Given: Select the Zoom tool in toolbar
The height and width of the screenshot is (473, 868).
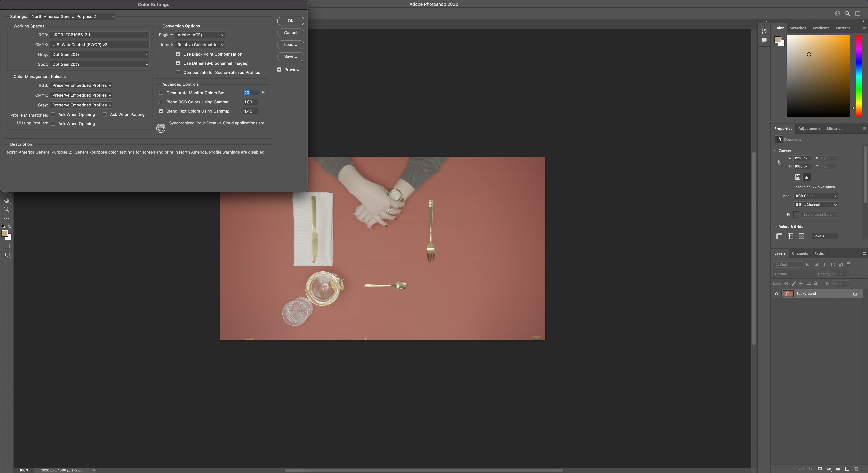Looking at the screenshot, I should (6, 210).
